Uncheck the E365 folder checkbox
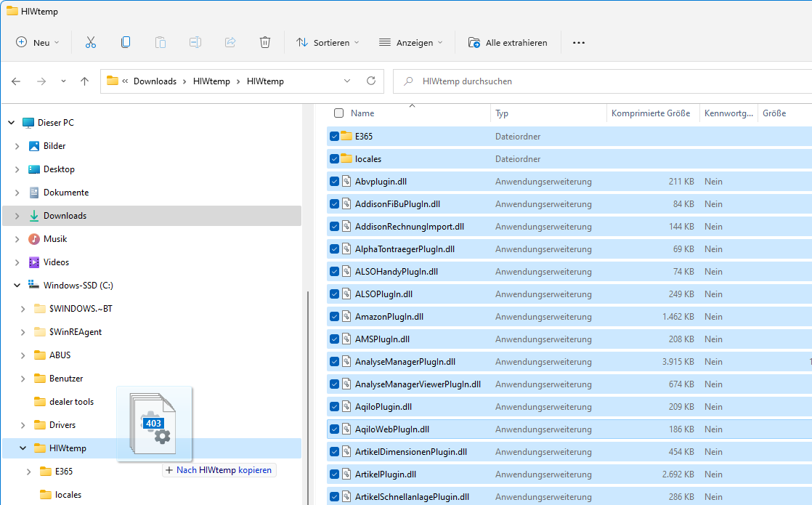 pyautogui.click(x=334, y=137)
